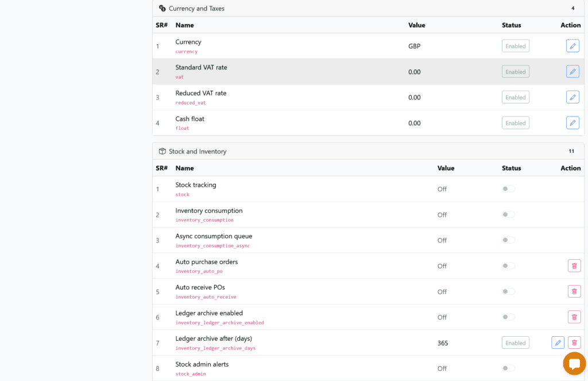Viewport: 588px width, 381px height.
Task: Select the 'inventory_consumption_async' key
Action: coord(212,245)
